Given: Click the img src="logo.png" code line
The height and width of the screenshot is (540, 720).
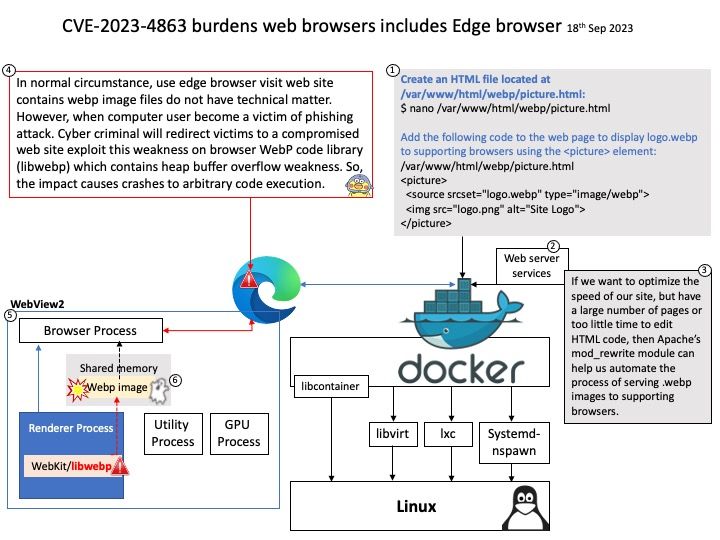Looking at the screenshot, I should point(495,209).
